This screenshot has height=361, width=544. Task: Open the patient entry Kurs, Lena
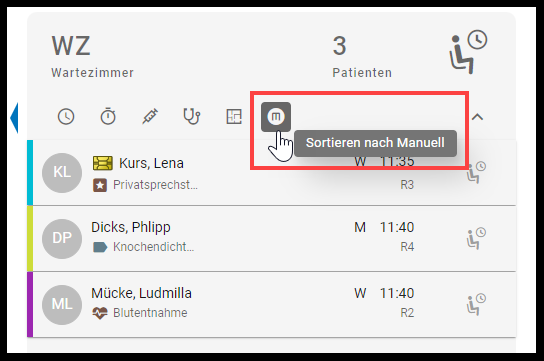(x=272, y=173)
